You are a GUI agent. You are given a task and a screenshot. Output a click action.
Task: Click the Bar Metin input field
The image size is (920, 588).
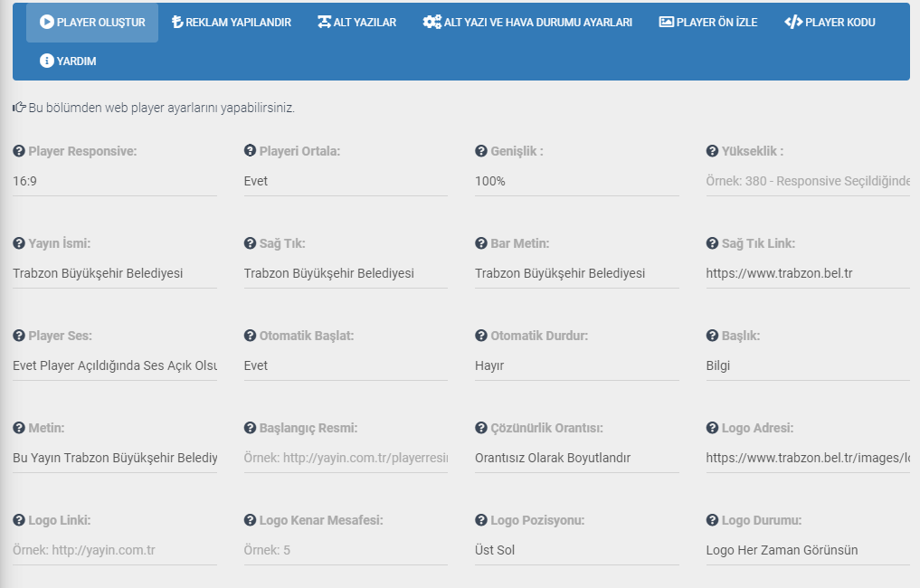(x=577, y=273)
